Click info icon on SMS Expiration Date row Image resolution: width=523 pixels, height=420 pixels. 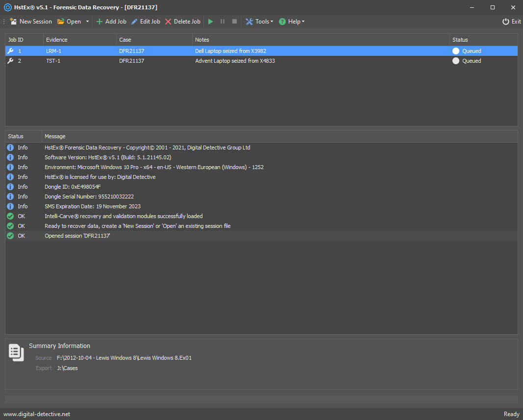pyautogui.click(x=10, y=206)
